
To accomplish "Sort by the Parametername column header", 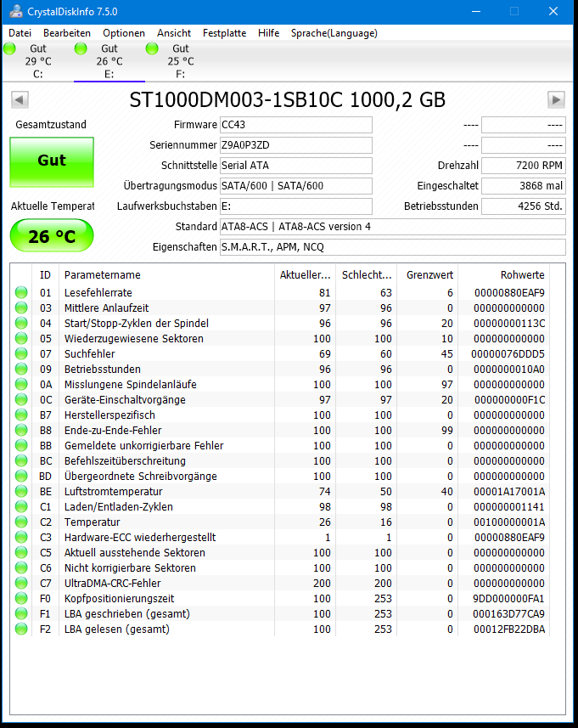I will pos(166,275).
